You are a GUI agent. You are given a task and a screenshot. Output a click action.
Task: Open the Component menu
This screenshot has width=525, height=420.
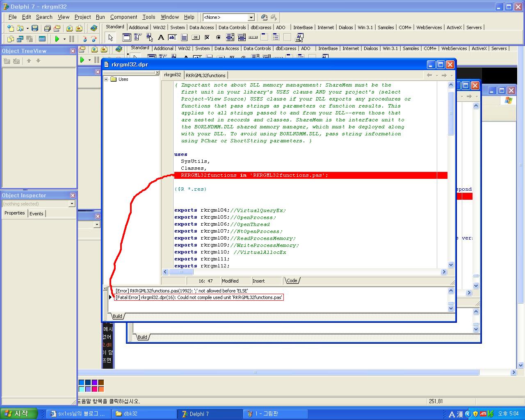tap(123, 17)
